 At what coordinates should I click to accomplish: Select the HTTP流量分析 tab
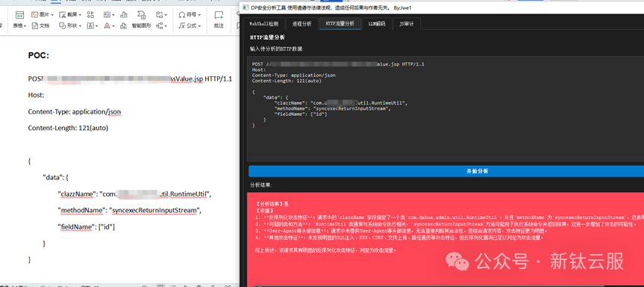click(340, 24)
